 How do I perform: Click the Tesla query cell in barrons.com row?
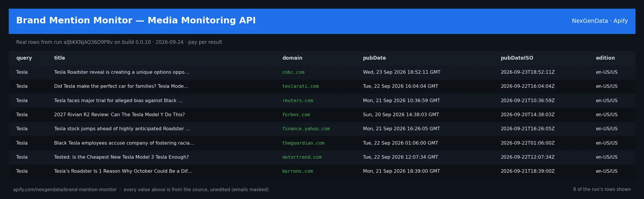click(x=22, y=171)
